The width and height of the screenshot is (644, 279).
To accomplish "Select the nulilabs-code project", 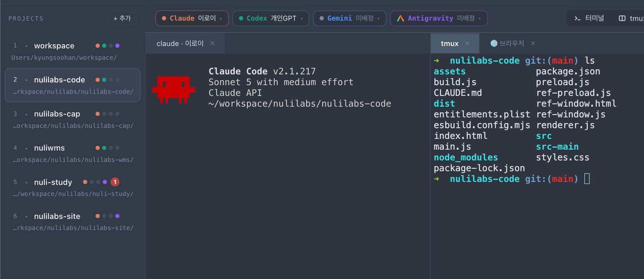I will pyautogui.click(x=72, y=85).
